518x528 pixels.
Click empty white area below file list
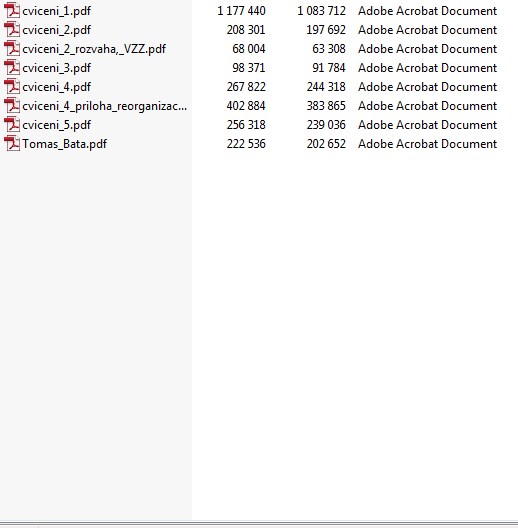tap(354, 337)
